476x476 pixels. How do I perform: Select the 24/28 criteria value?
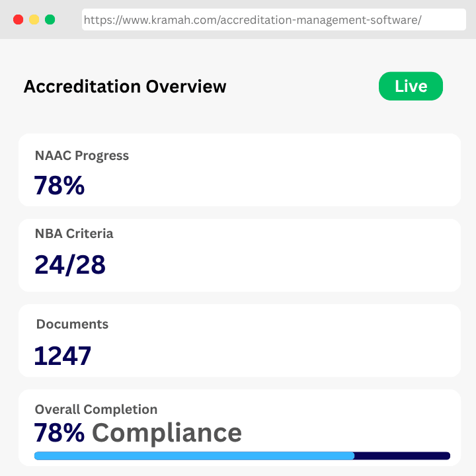[70, 264]
